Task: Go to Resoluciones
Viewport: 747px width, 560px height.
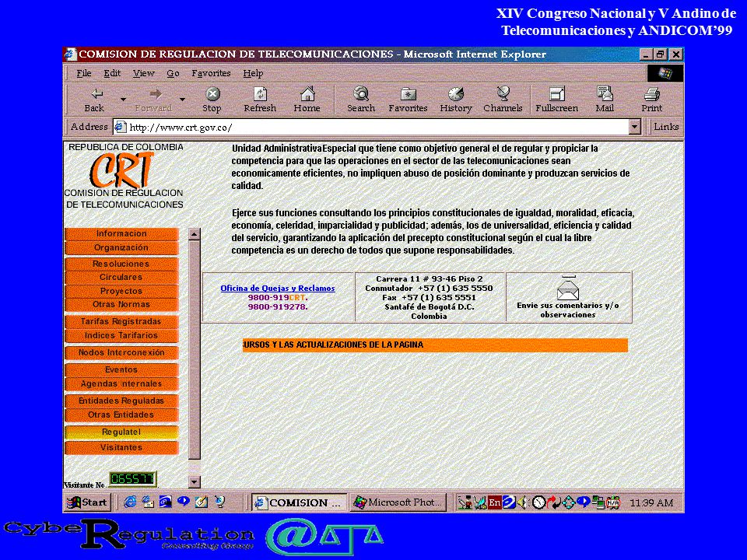Action: click(121, 264)
